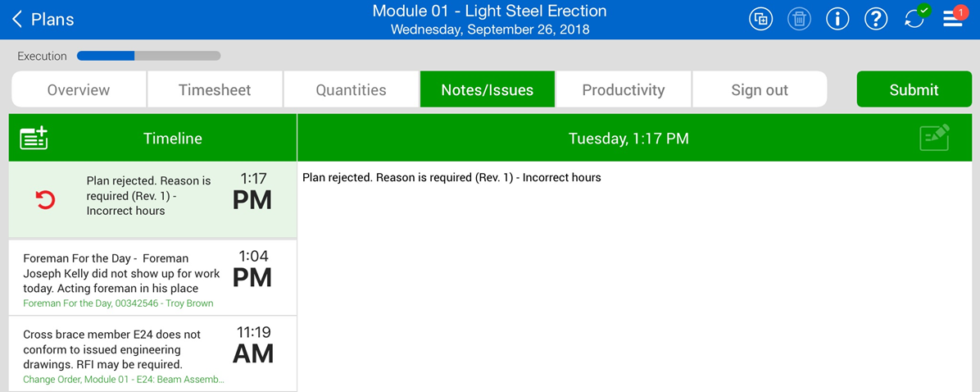Open the Timesheet tab

(x=215, y=90)
